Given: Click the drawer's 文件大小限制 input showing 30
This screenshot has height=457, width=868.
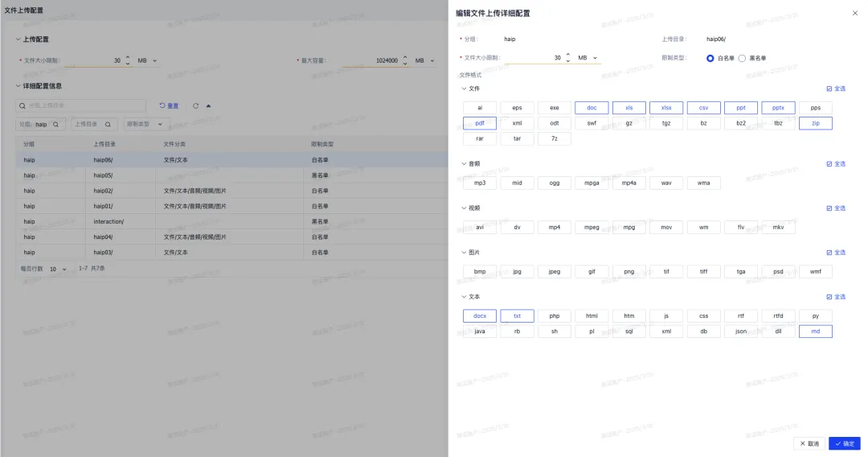Looking at the screenshot, I should [x=534, y=58].
